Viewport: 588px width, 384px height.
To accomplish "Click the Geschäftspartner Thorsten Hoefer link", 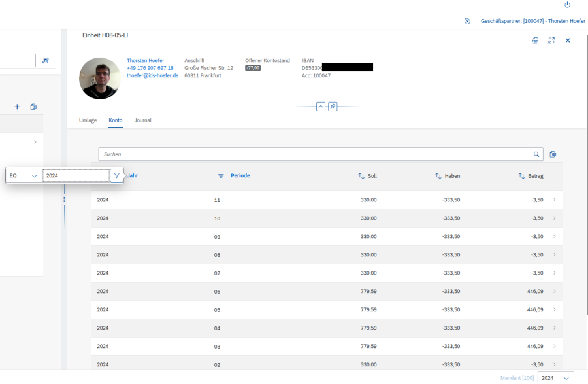I will [x=532, y=21].
